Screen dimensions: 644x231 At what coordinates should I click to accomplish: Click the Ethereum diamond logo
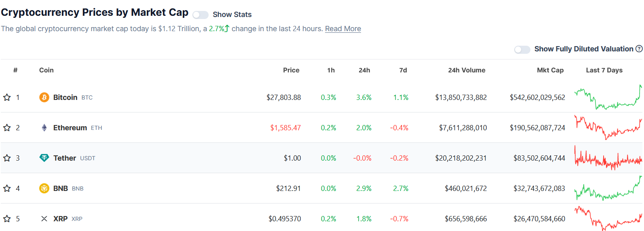coord(44,128)
